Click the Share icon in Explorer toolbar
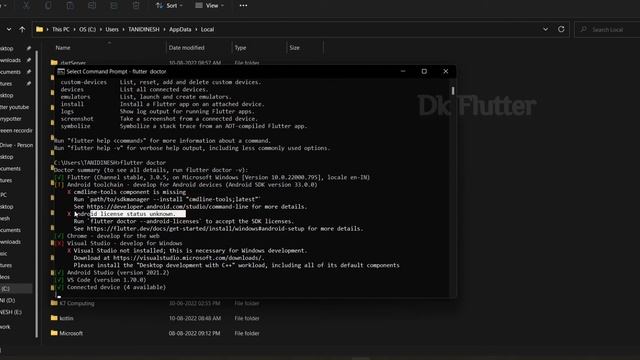The height and width of the screenshot is (360, 640). (x=114, y=5)
